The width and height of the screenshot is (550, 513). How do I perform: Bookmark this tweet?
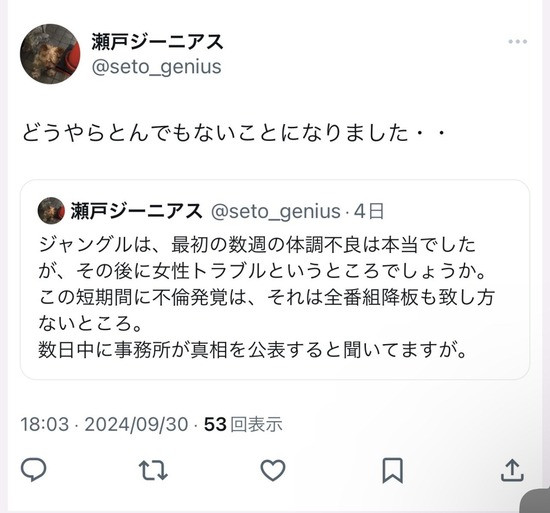click(393, 470)
